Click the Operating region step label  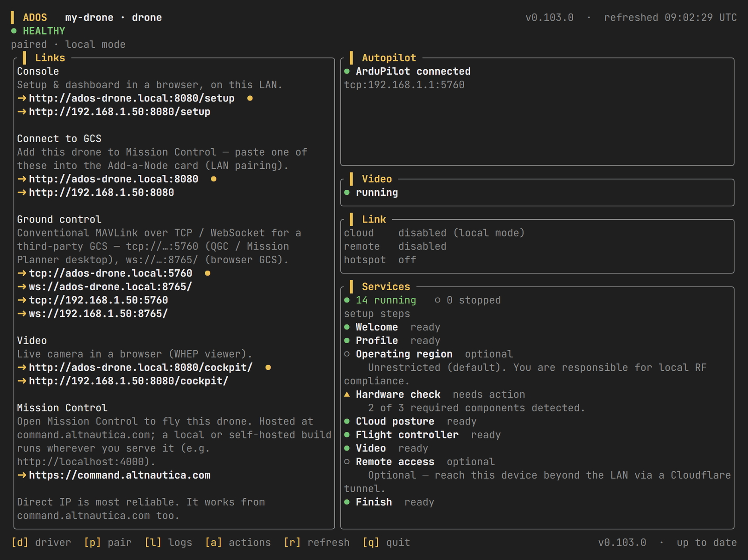[x=404, y=354]
